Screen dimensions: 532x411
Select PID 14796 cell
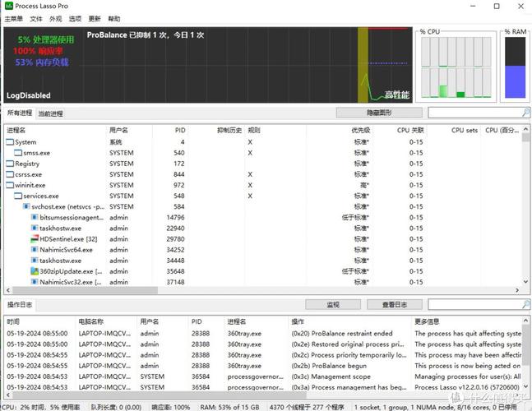(x=175, y=217)
